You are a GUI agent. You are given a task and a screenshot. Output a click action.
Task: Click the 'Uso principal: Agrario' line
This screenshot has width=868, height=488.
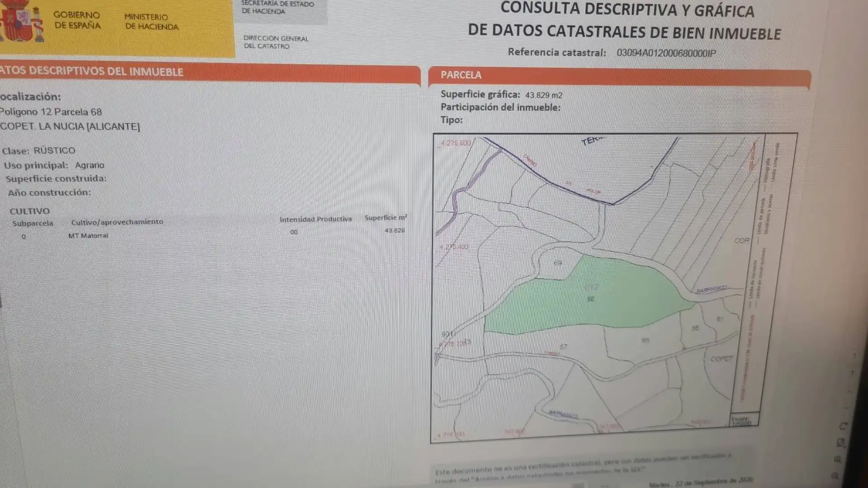[54, 165]
